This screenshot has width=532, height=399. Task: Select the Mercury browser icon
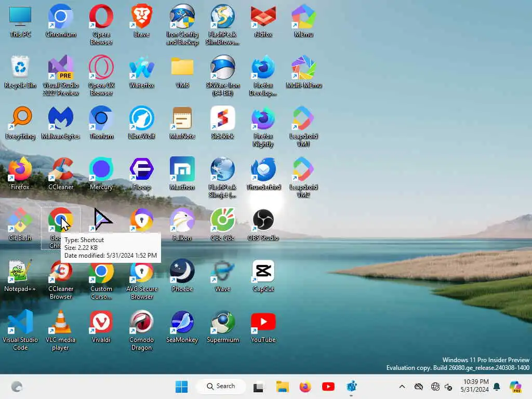(x=101, y=173)
